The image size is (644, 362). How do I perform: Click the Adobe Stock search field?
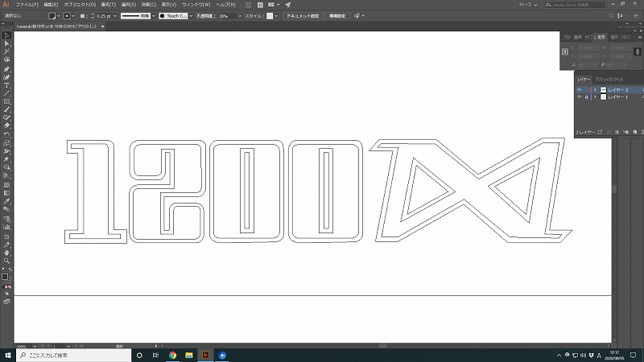click(x=575, y=5)
